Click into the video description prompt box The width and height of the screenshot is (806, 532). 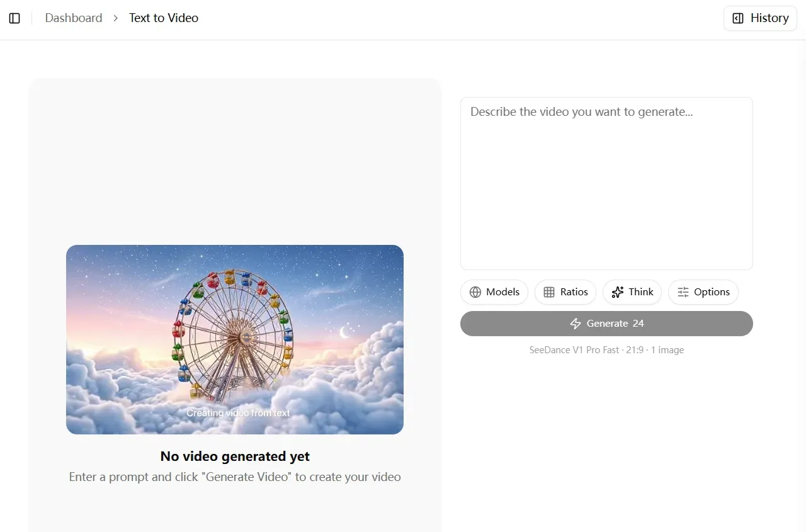point(606,183)
